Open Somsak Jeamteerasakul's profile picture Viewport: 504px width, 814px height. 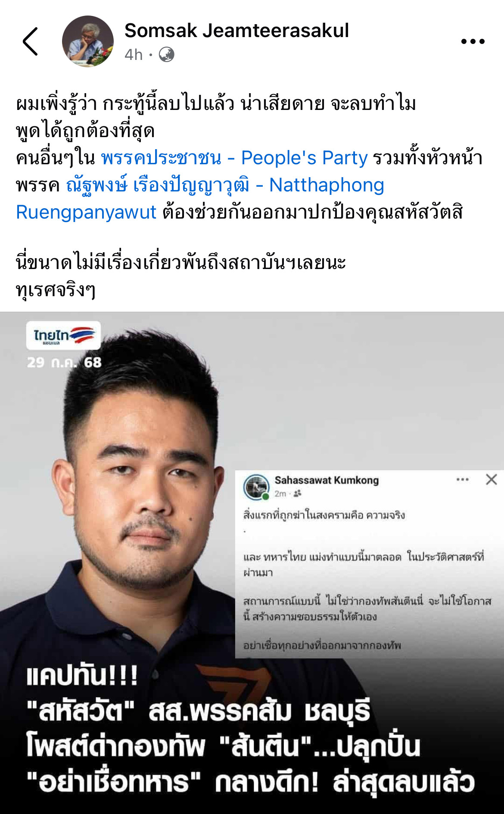coord(88,41)
